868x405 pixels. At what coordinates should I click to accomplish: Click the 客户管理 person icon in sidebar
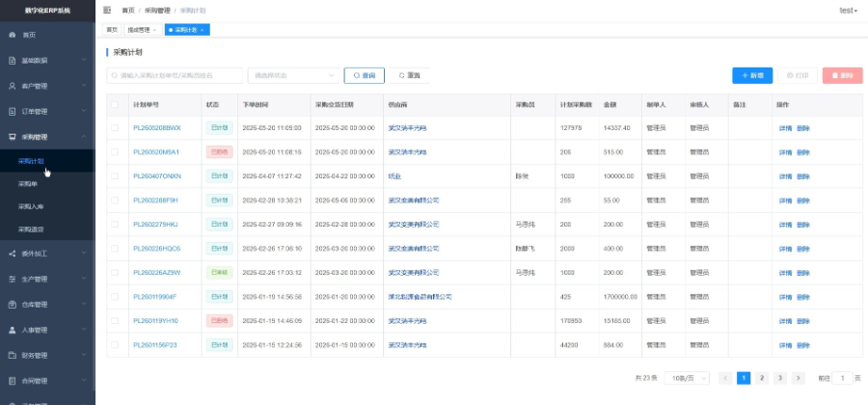pos(13,86)
